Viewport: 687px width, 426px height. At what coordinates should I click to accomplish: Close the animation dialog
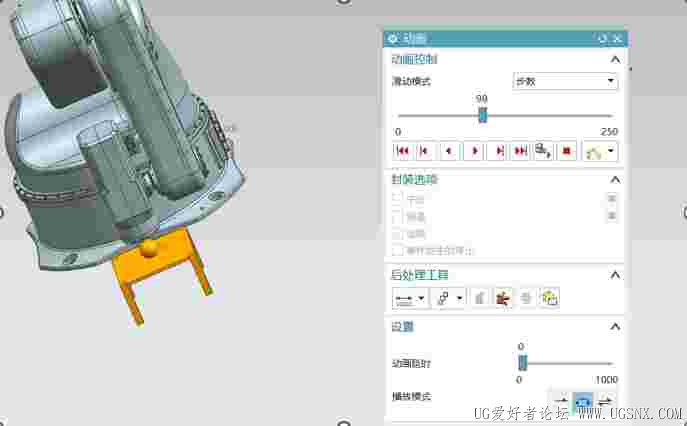coord(617,39)
